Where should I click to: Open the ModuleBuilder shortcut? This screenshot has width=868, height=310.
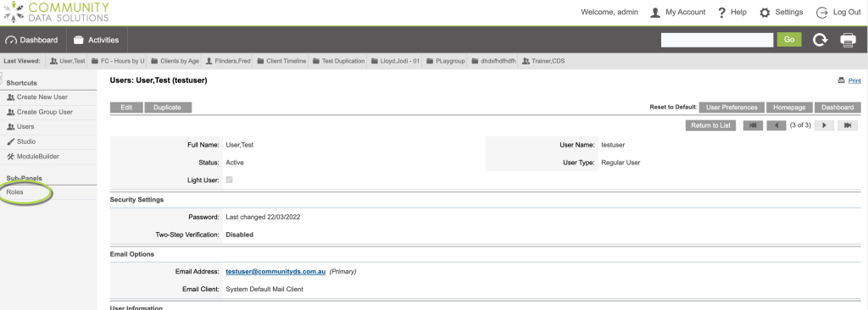pos(37,157)
